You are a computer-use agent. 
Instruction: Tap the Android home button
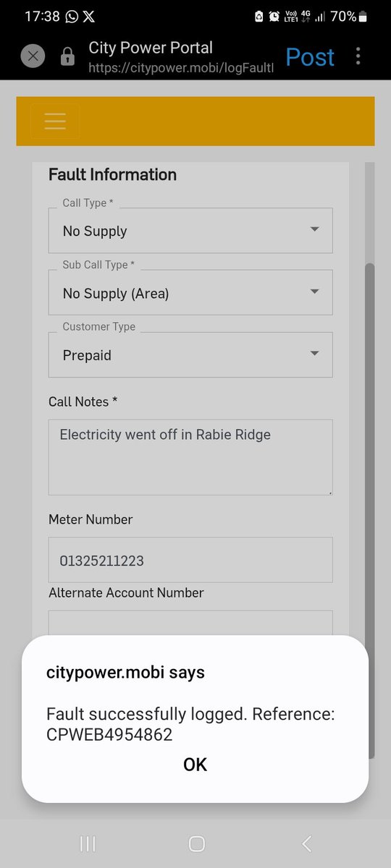(196, 843)
